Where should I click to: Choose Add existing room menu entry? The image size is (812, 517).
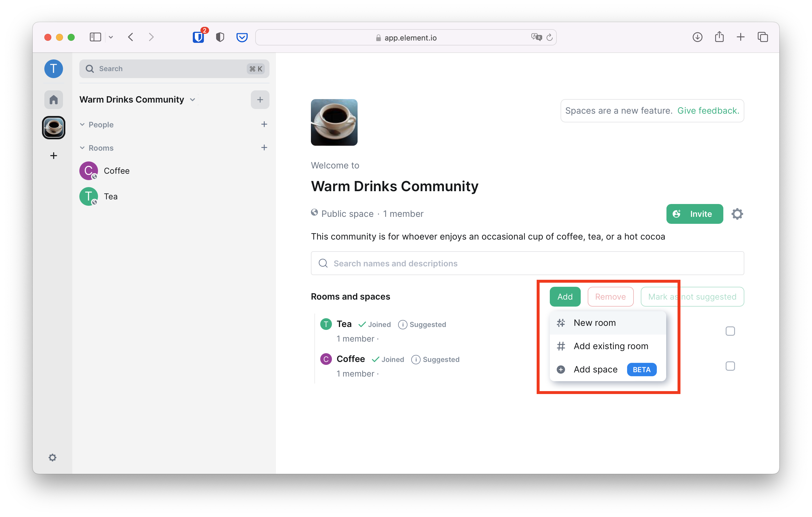point(611,346)
